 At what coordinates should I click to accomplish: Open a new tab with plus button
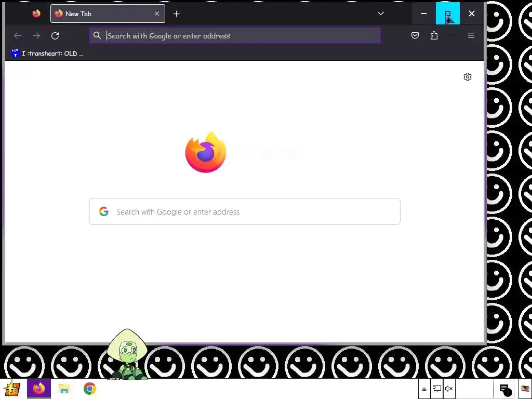pyautogui.click(x=177, y=14)
